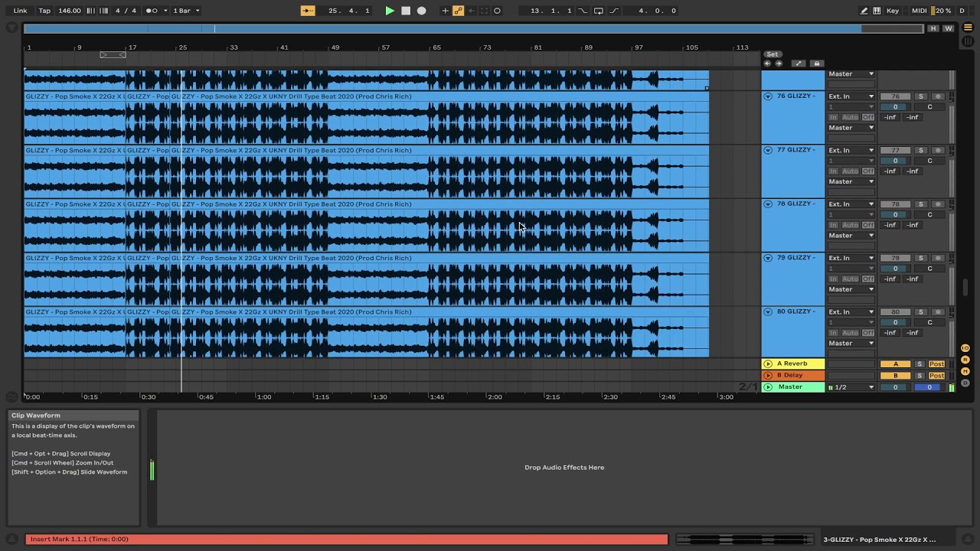
Task: Toggle the Info View triangle button
Action: pyautogui.click(x=11, y=539)
